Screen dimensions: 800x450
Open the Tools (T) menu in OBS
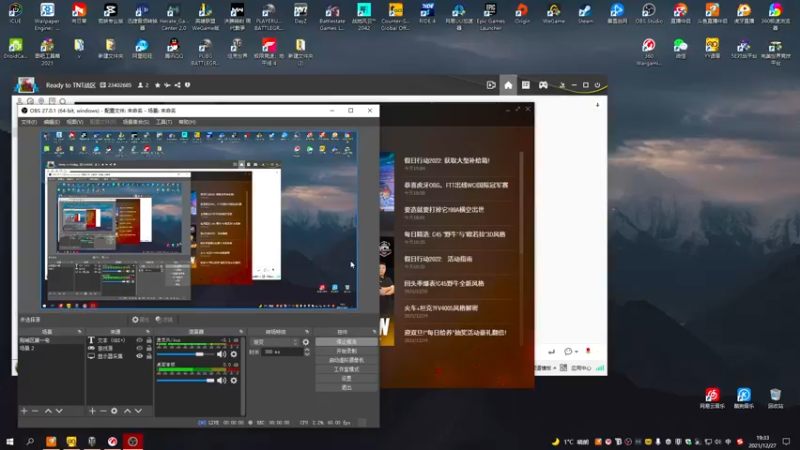(164, 122)
